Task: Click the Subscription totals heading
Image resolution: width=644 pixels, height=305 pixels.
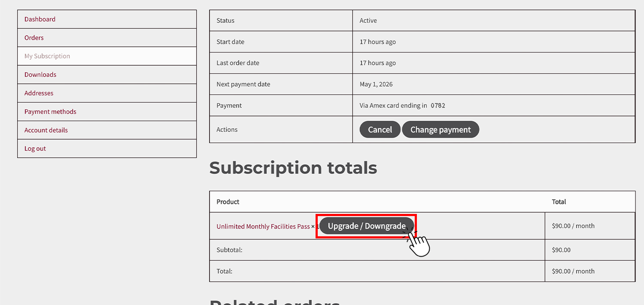Action: [x=293, y=168]
